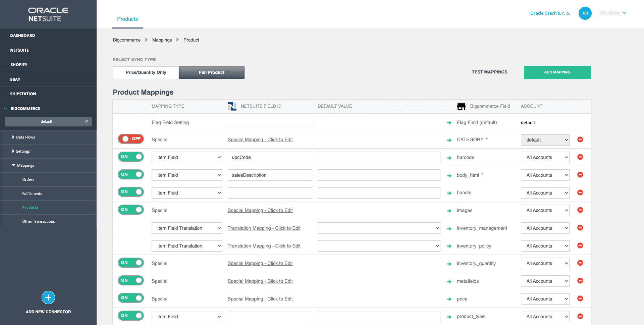
Task: Click the PB user avatar icon
Action: click(585, 13)
